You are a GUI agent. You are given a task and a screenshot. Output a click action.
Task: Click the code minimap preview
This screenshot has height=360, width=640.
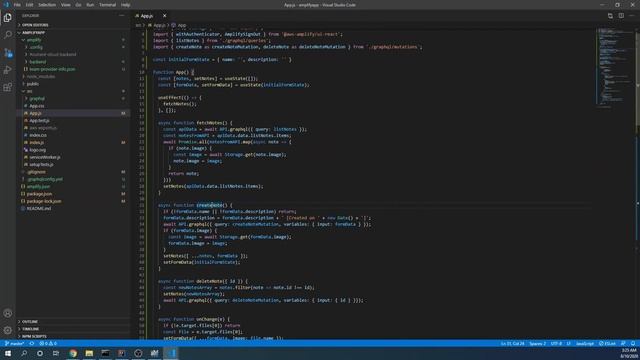(x=614, y=67)
